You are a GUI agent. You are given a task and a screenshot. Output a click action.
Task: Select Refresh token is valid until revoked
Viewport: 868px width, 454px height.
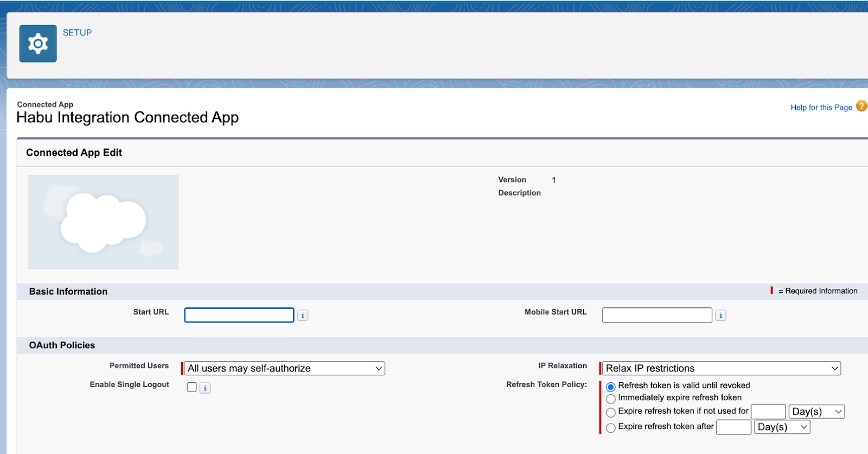click(x=611, y=387)
